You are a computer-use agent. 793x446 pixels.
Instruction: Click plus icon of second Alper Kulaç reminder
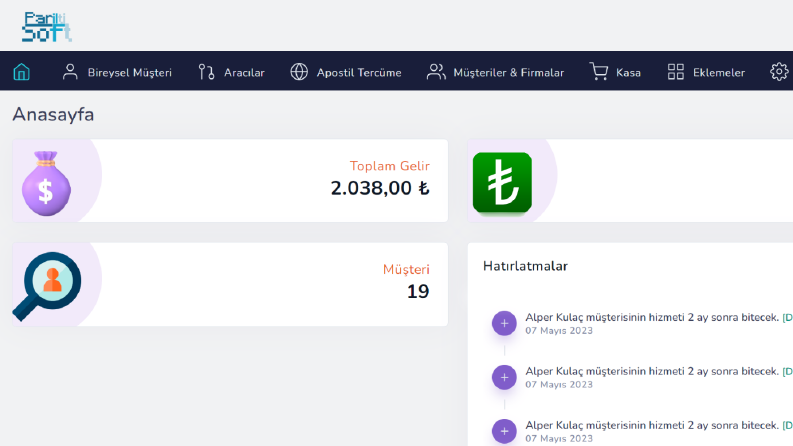coord(504,377)
